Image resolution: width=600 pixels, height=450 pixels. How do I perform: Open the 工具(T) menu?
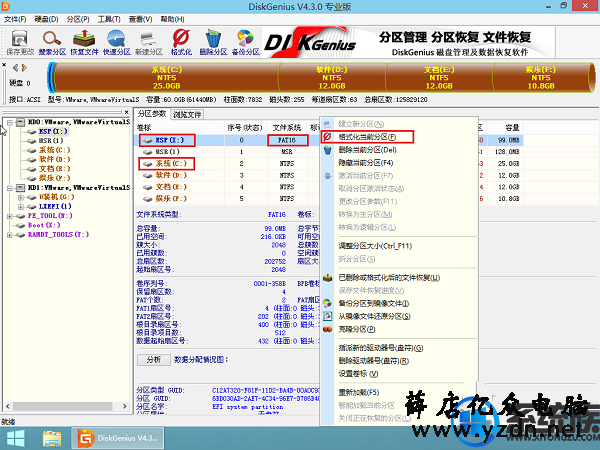[x=109, y=19]
